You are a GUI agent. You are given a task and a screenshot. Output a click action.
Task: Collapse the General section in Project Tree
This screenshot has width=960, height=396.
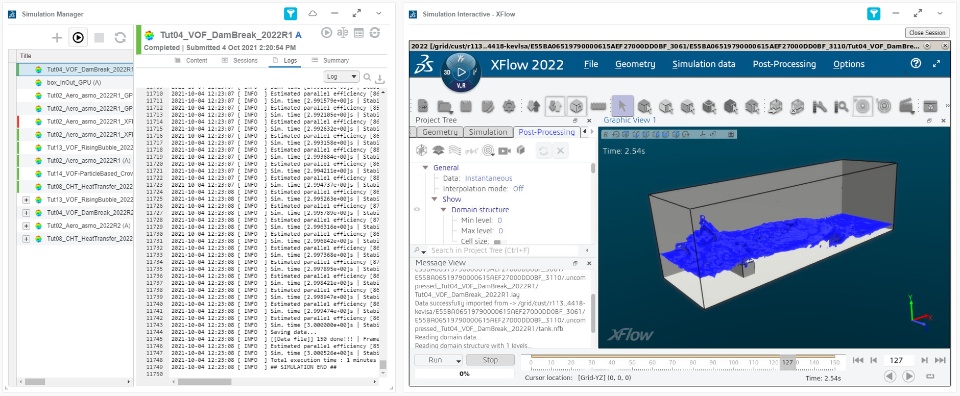tap(426, 168)
